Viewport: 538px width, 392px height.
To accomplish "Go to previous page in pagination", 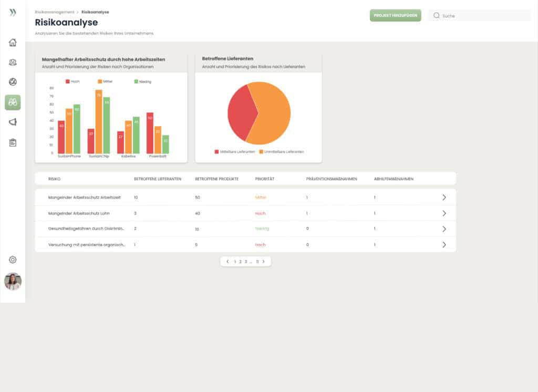I will click(x=227, y=262).
